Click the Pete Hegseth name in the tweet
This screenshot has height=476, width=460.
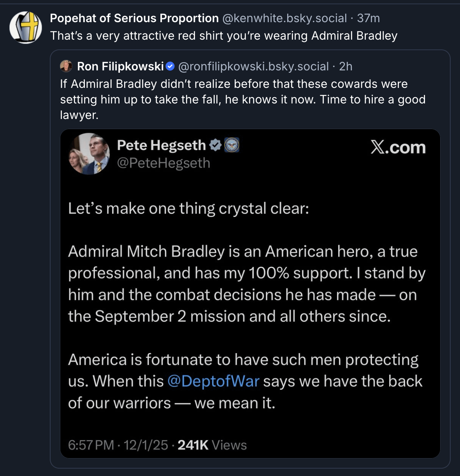(161, 145)
